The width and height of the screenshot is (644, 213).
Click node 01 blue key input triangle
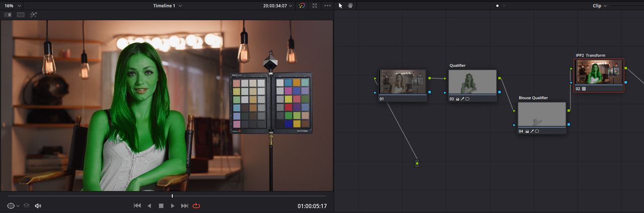point(376,93)
